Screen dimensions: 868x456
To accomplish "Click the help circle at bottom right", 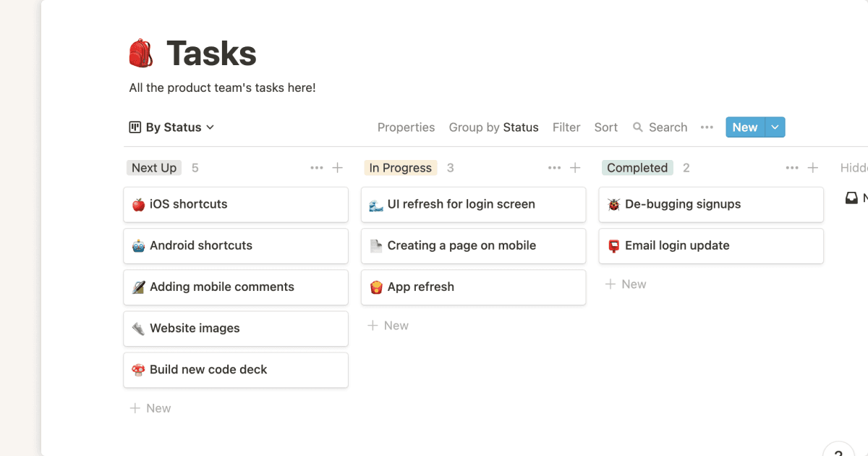I will 838,452.
